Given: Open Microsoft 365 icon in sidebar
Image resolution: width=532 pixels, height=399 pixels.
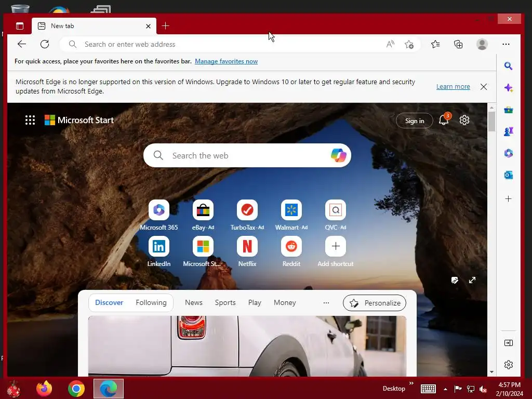Looking at the screenshot, I should [508, 153].
